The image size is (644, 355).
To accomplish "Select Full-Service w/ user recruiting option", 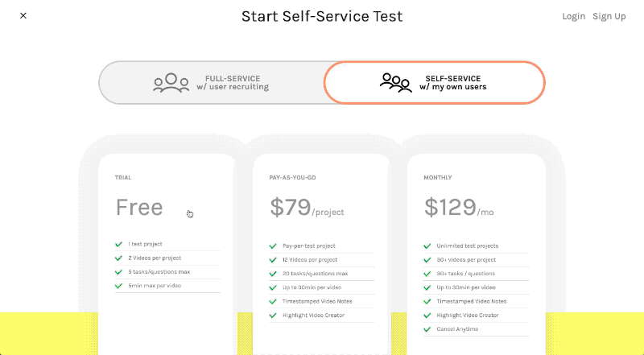I will 212,83.
